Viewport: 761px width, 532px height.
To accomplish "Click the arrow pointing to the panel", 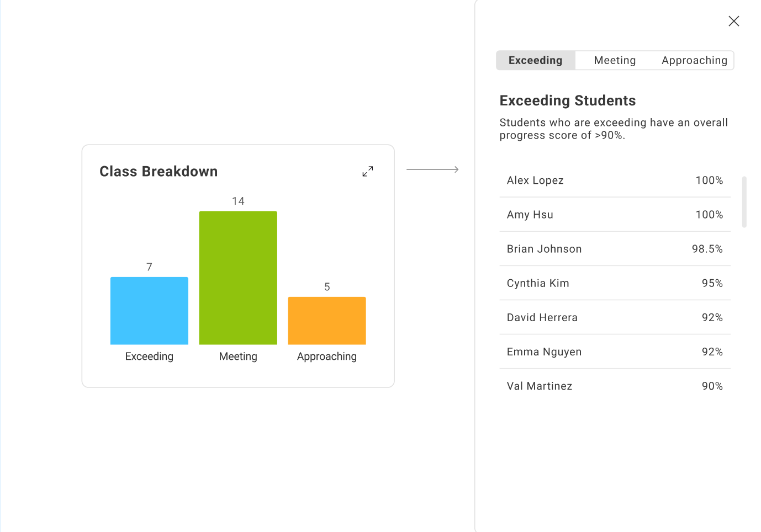I will (x=432, y=169).
